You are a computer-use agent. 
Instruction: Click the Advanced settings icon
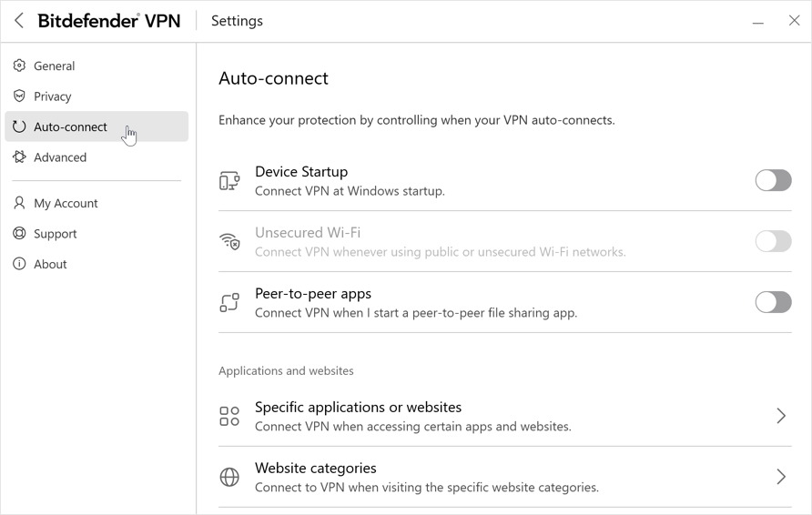tap(19, 157)
